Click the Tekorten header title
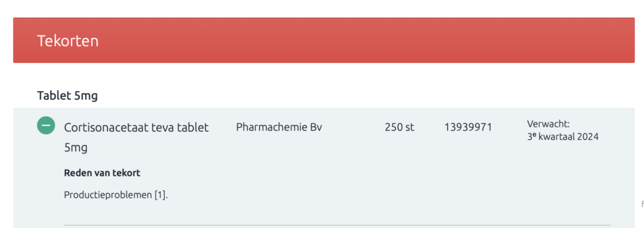The height and width of the screenshot is (228, 644). click(x=68, y=41)
